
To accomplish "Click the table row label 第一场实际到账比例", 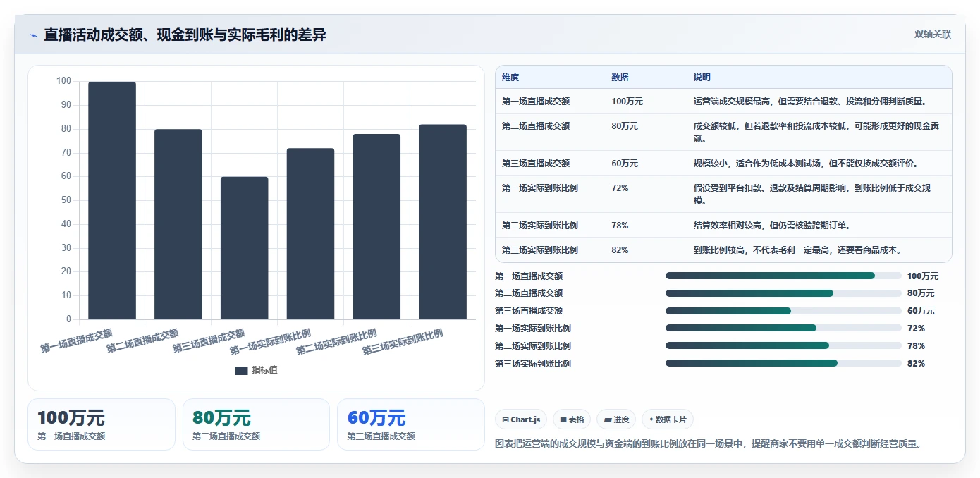I will (540, 188).
